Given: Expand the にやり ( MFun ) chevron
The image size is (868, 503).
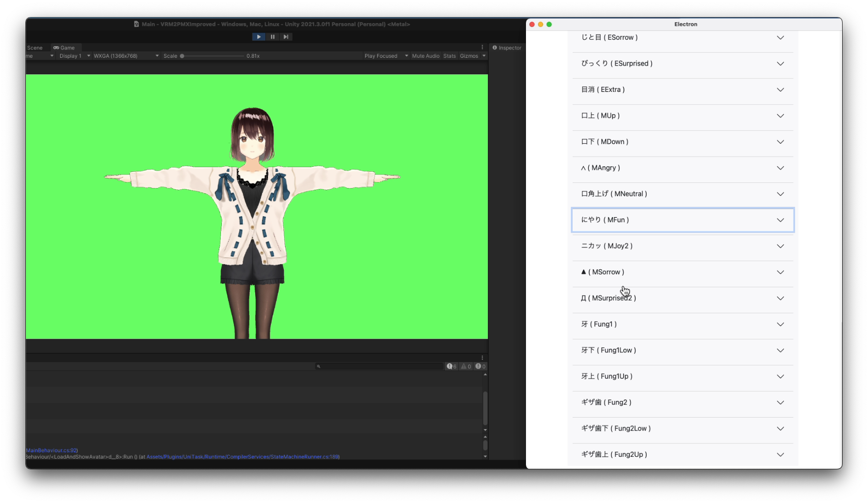Looking at the screenshot, I should pos(780,220).
